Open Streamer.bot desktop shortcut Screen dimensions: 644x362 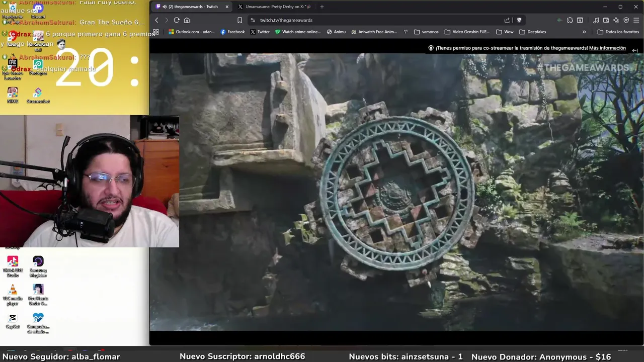[38, 95]
